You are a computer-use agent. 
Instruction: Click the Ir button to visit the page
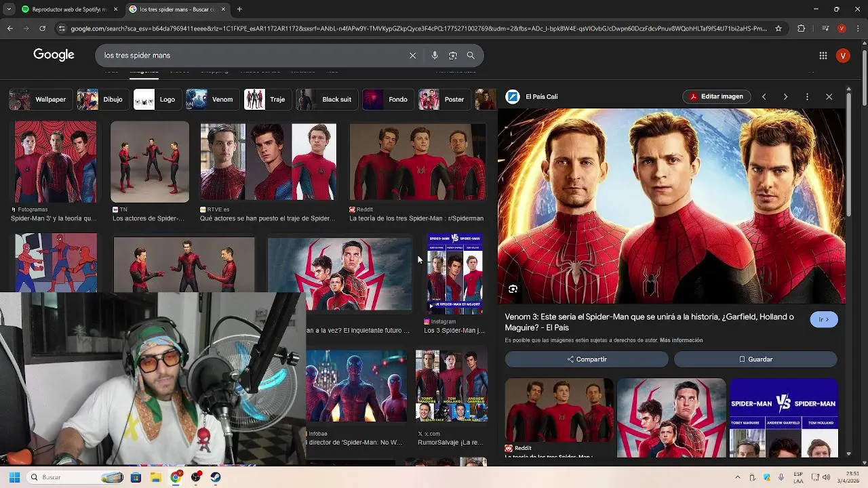tap(824, 319)
